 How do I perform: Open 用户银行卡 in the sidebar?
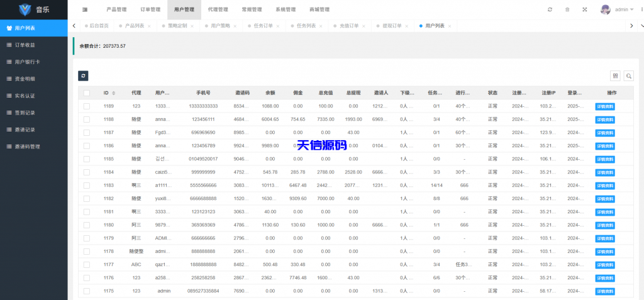pyautogui.click(x=34, y=62)
